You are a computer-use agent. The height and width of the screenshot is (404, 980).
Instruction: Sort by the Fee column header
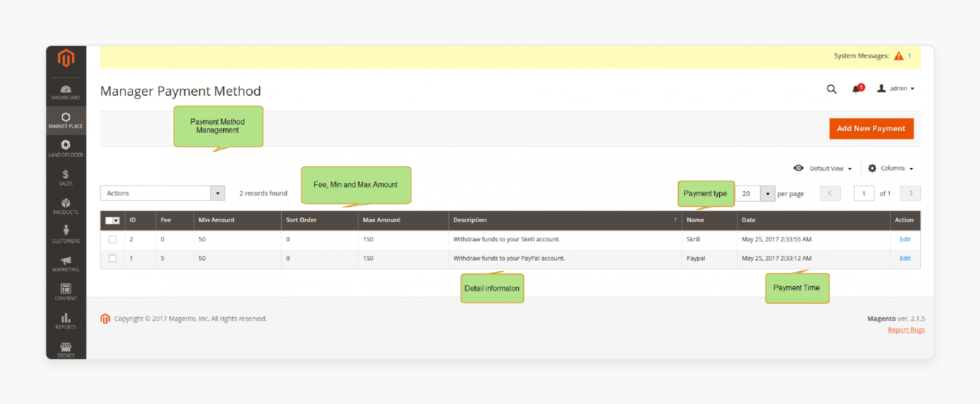pyautogui.click(x=175, y=220)
